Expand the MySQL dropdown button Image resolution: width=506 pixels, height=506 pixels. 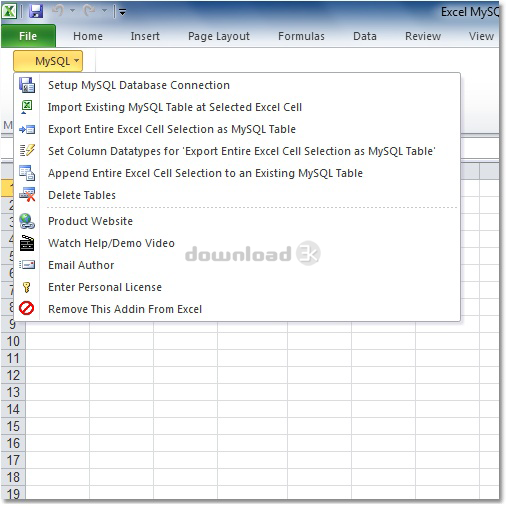(48, 61)
